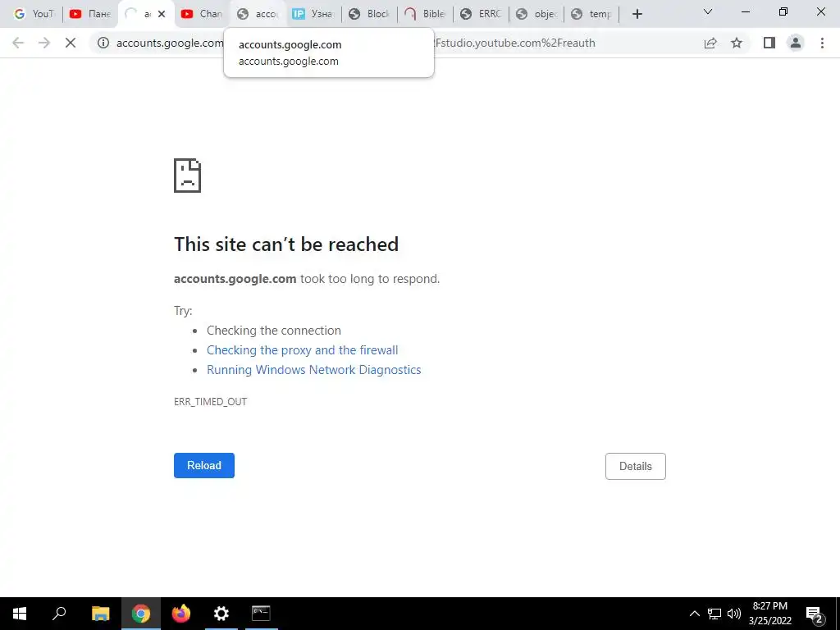
Task: Open the Chrome three-dot menu
Action: [x=822, y=43]
